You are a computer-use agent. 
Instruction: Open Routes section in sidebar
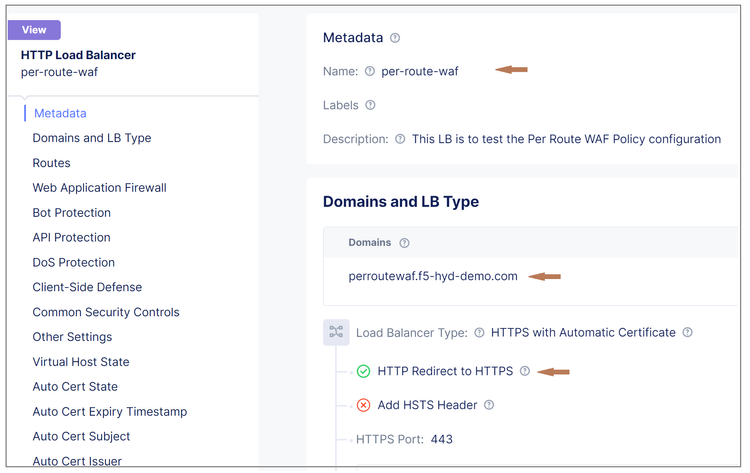pyautogui.click(x=51, y=163)
